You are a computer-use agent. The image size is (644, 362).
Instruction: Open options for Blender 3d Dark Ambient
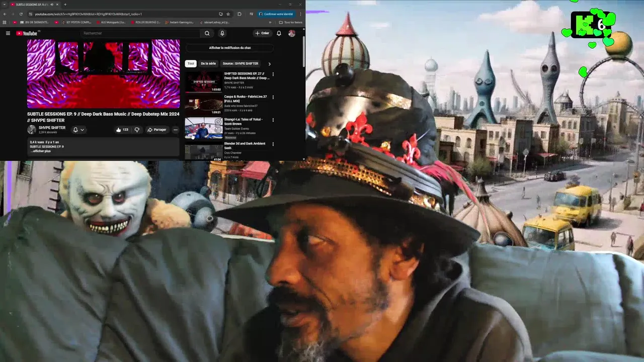tap(273, 144)
